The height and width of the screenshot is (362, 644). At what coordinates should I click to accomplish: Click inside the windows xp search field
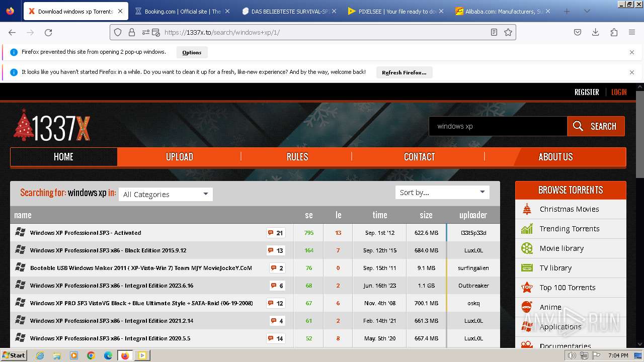498,126
